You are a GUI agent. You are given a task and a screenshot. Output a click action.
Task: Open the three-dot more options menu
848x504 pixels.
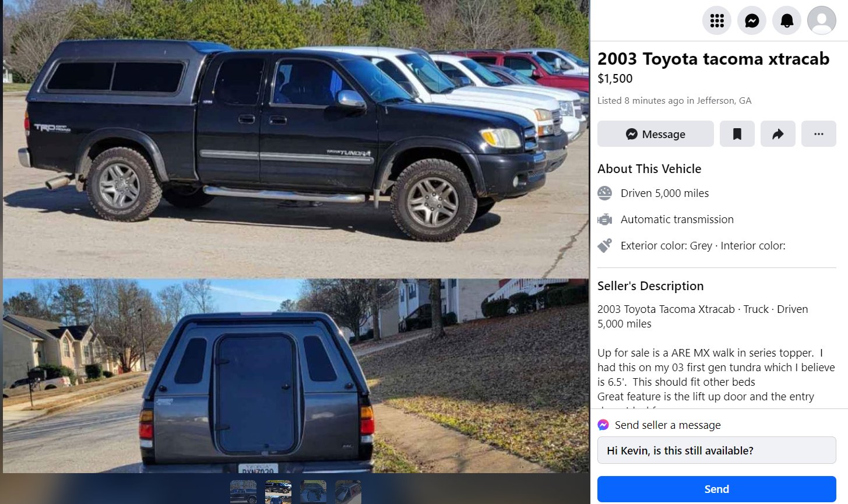click(819, 134)
